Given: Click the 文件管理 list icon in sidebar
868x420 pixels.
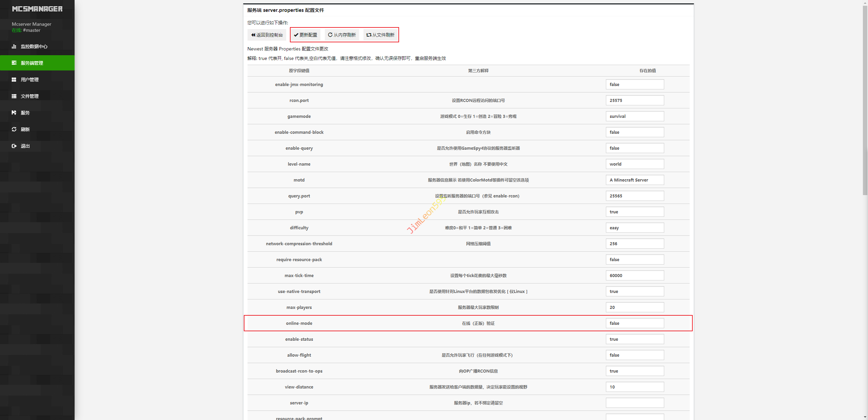Looking at the screenshot, I should tap(14, 96).
